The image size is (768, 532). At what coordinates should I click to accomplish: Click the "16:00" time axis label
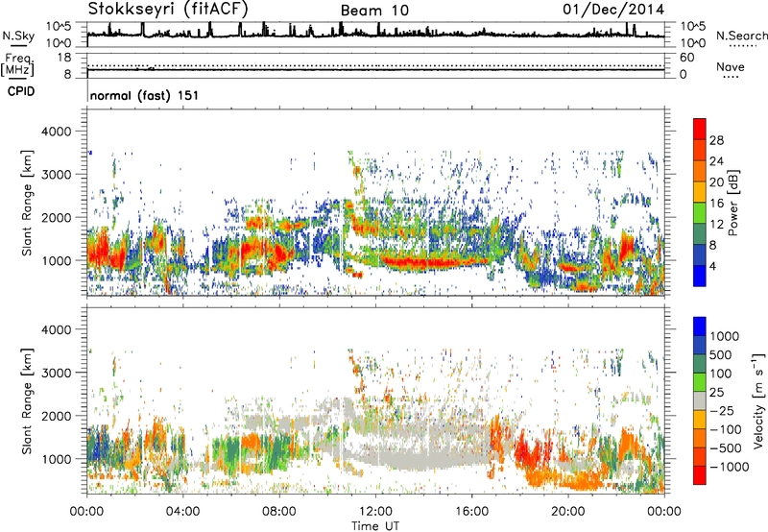point(472,512)
